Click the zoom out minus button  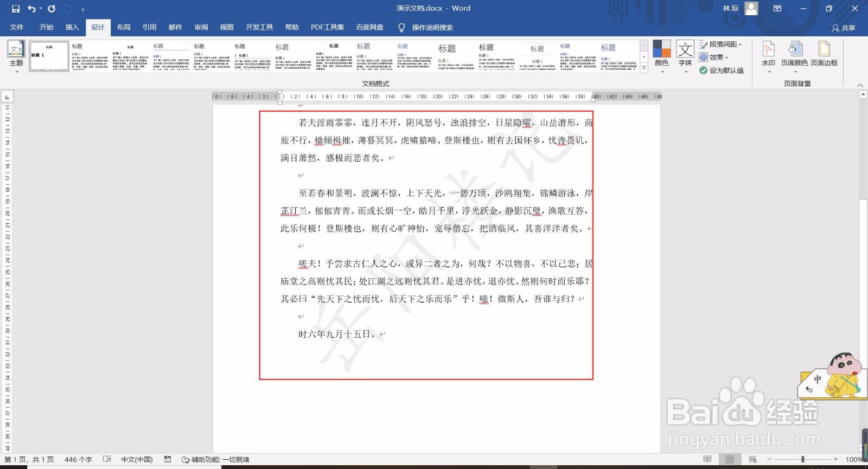coord(769,459)
